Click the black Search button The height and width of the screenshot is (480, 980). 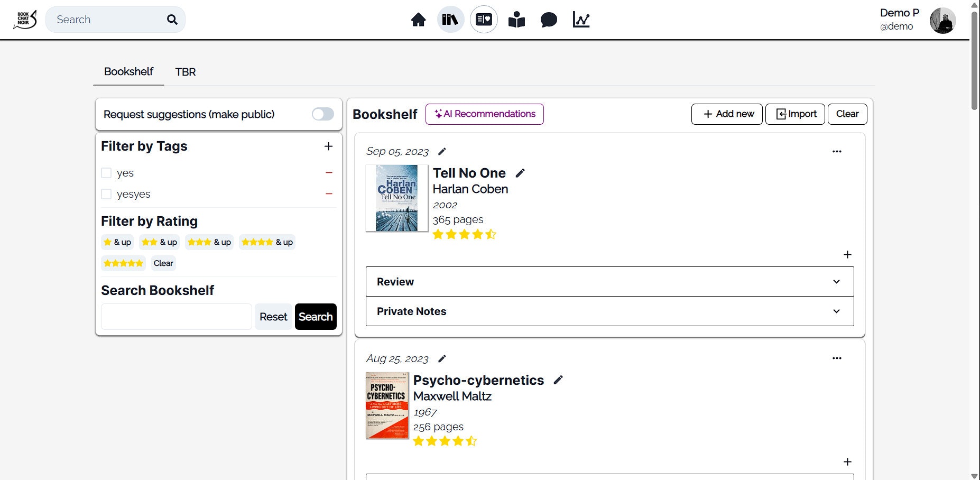pos(316,317)
